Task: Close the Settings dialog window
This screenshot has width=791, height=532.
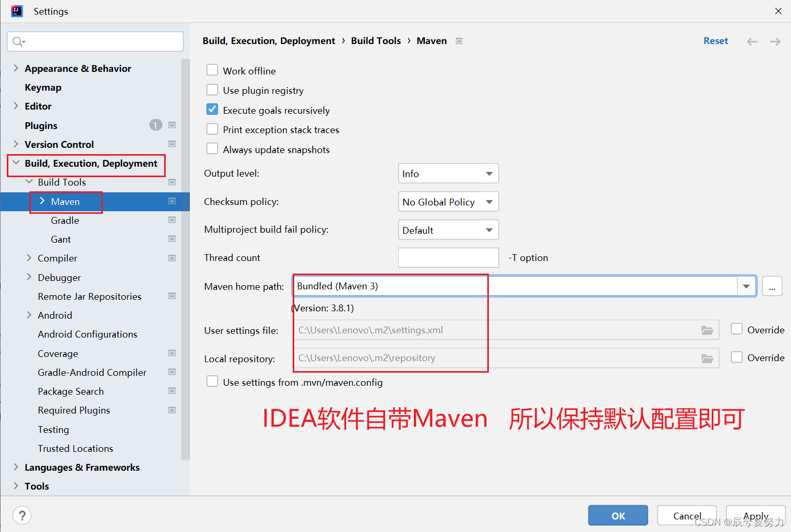Action: (778, 11)
